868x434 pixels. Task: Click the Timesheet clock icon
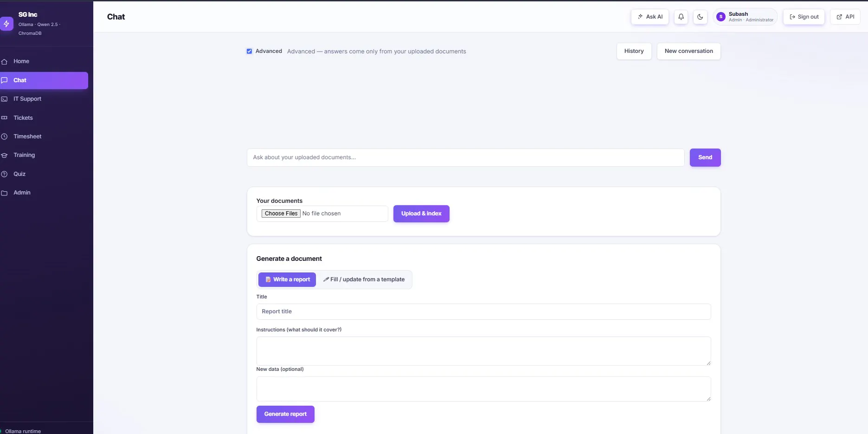pos(4,136)
